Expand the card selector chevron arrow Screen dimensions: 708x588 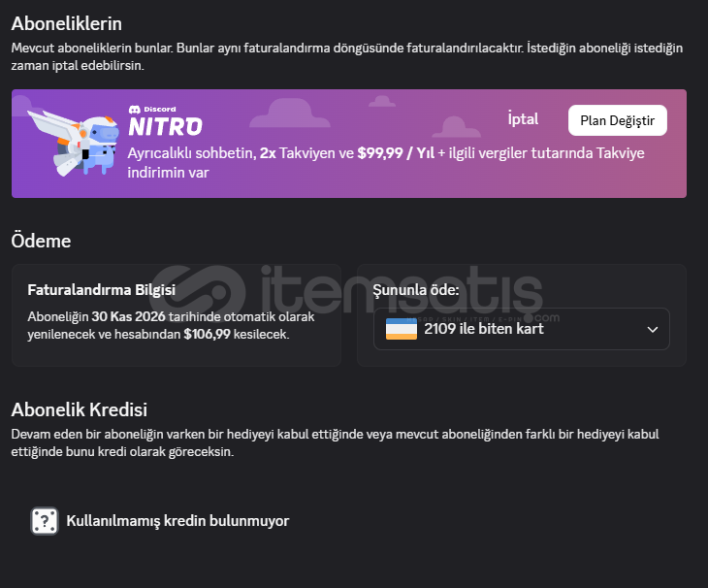coord(653,329)
